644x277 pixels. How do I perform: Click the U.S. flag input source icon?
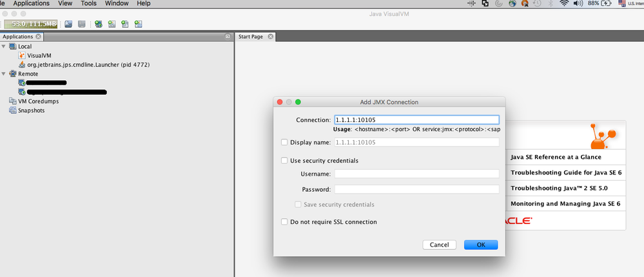click(622, 3)
